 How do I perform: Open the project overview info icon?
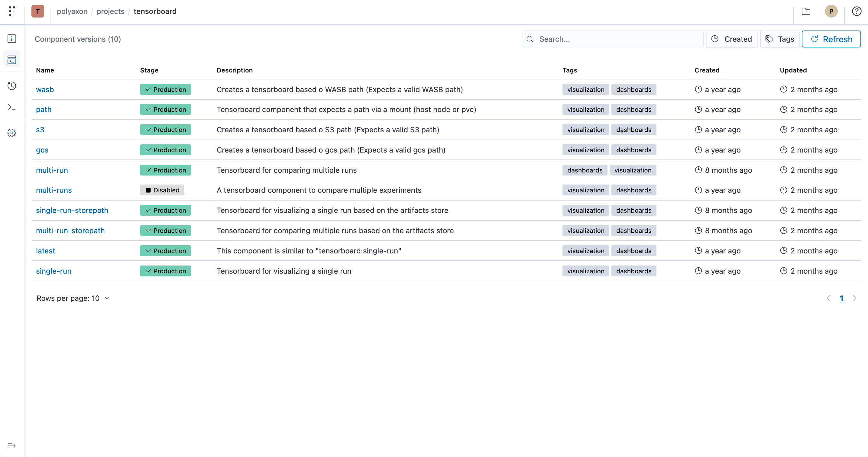pos(12,39)
